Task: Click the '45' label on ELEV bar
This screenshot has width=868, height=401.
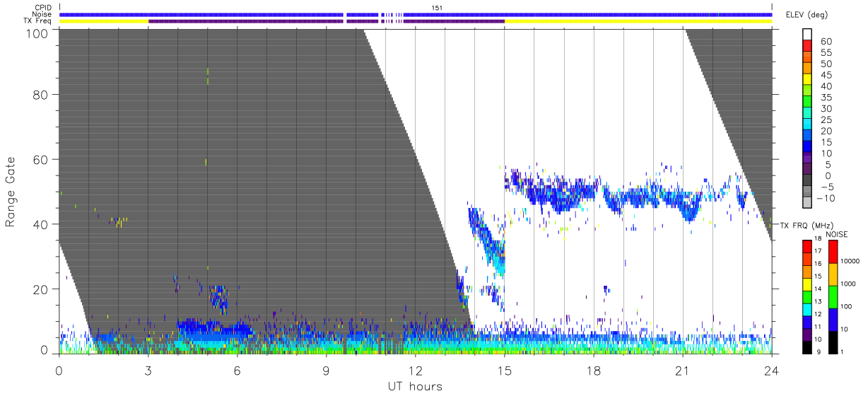Action: [x=825, y=75]
